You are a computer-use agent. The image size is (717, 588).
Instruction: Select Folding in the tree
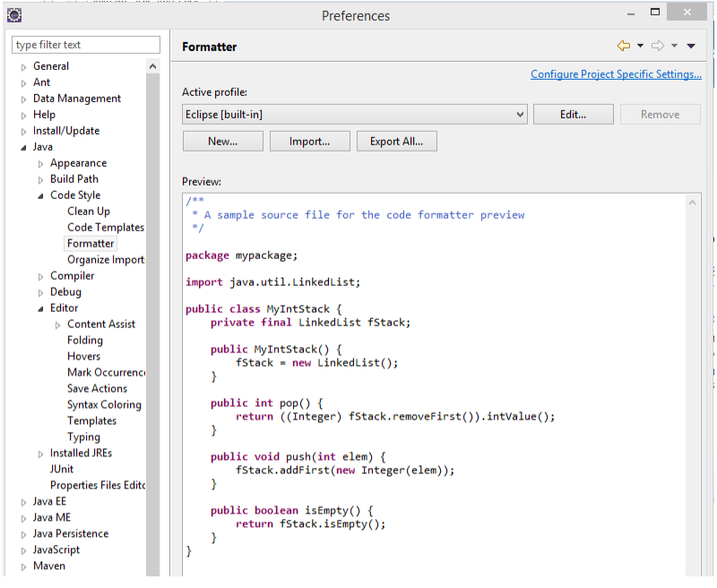[x=85, y=341]
